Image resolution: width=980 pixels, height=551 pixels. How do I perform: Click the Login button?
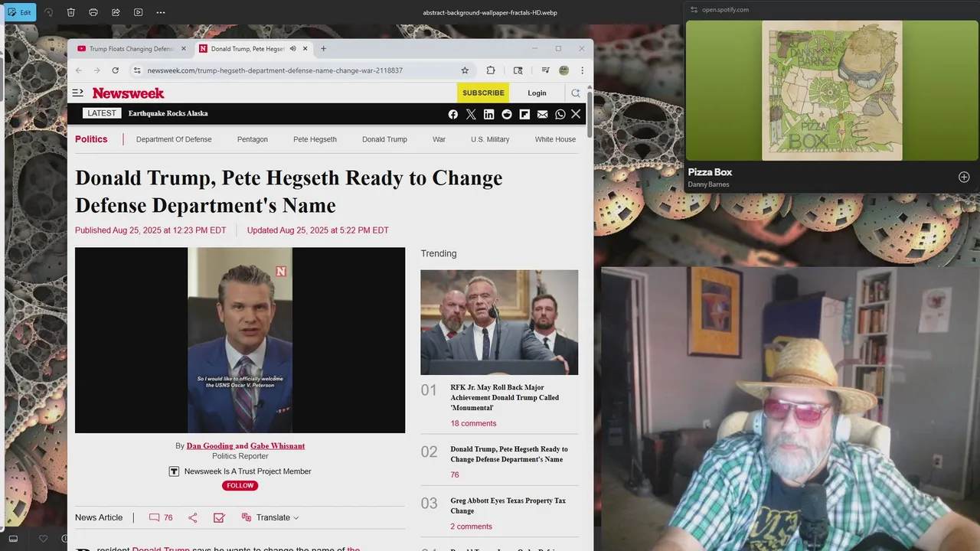[537, 93]
